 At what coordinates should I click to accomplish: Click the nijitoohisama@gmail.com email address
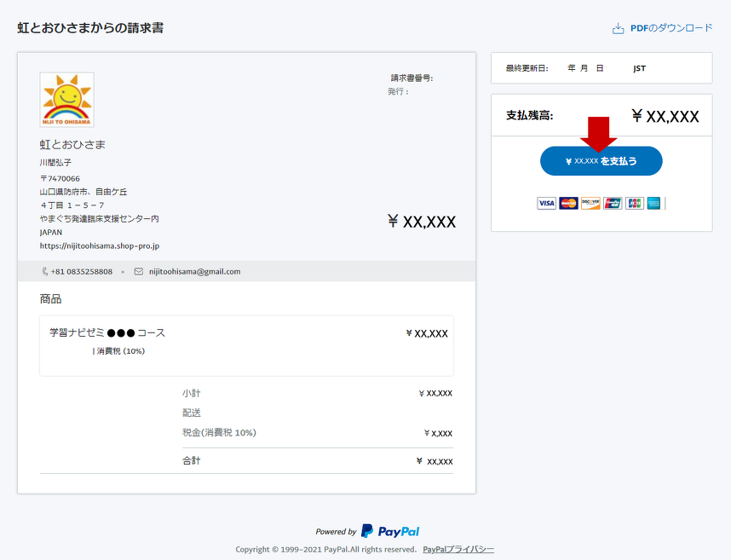[194, 272]
